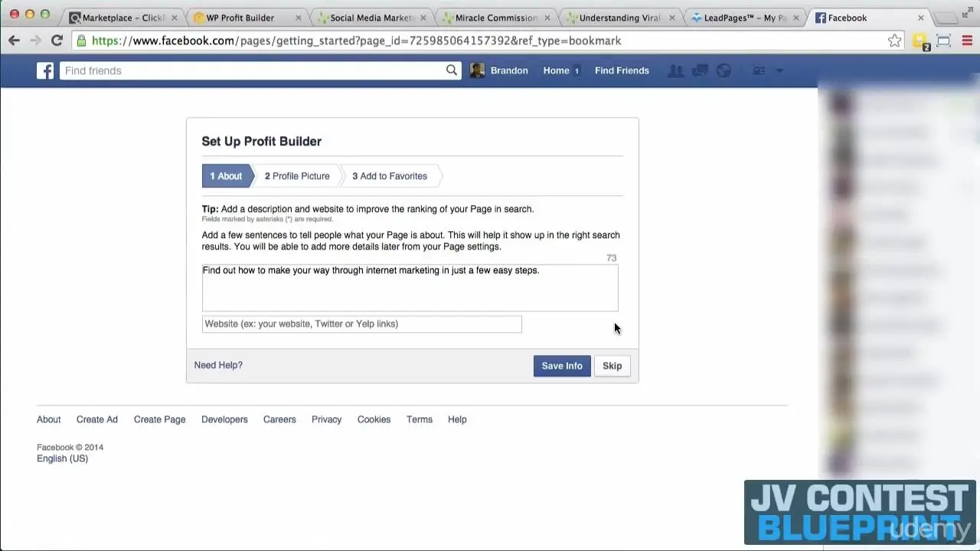Select step 1 About
This screenshot has height=551, width=980.
point(227,176)
